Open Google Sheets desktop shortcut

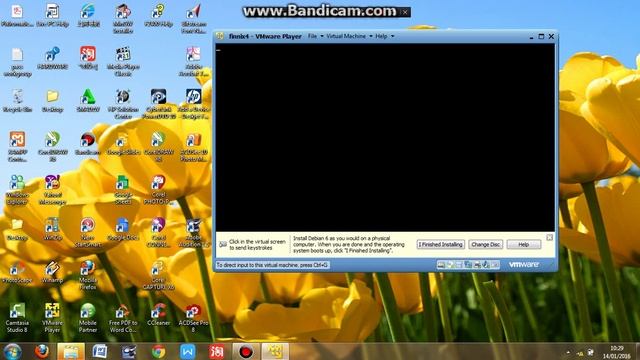(x=123, y=189)
